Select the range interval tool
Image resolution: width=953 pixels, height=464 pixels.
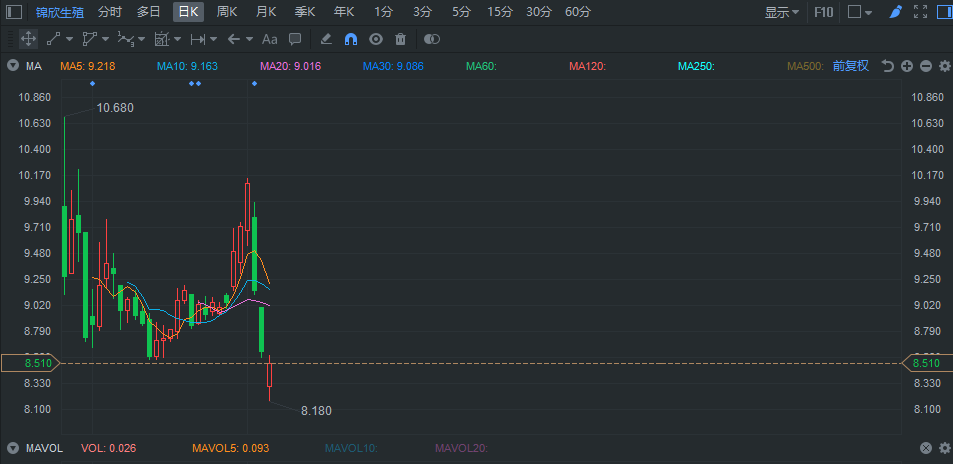pyautogui.click(x=198, y=39)
